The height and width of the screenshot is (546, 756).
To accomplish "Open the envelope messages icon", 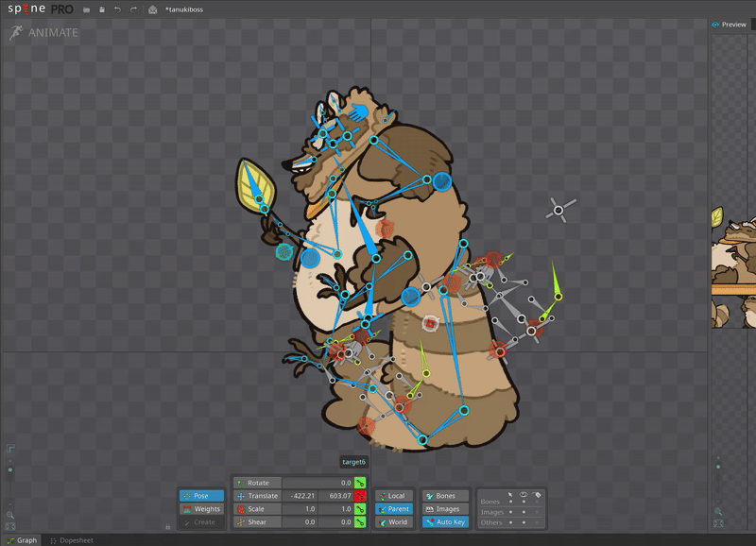I will pos(152,9).
